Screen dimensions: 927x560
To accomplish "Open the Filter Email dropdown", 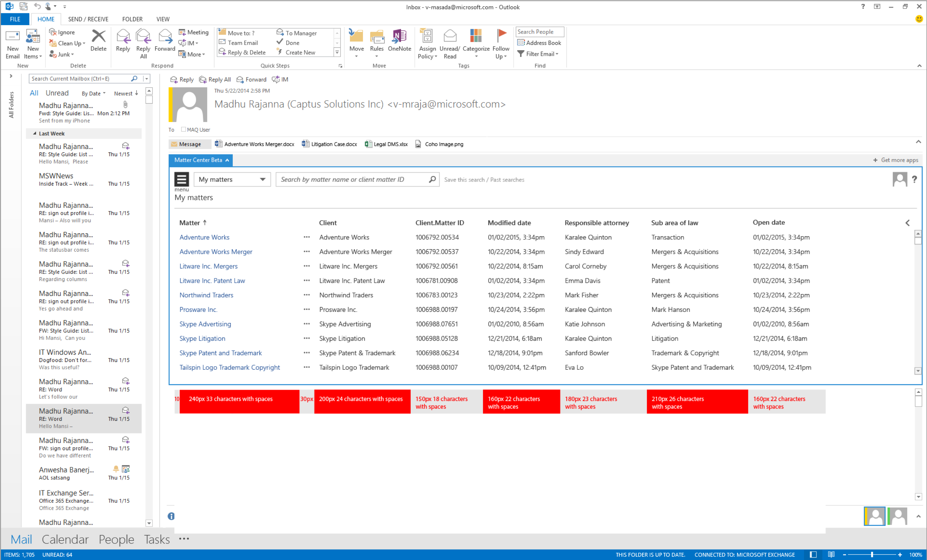I will (538, 54).
